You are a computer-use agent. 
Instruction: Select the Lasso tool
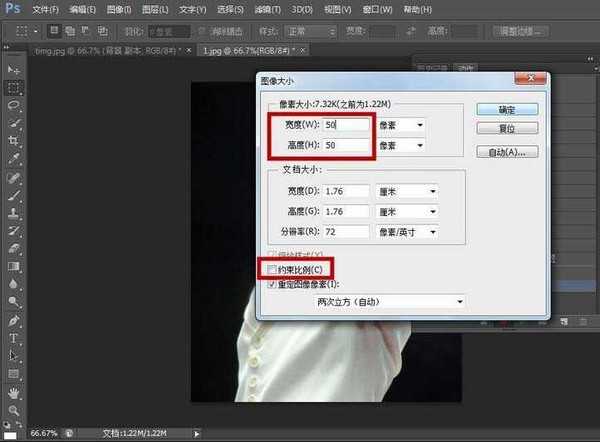[14, 105]
